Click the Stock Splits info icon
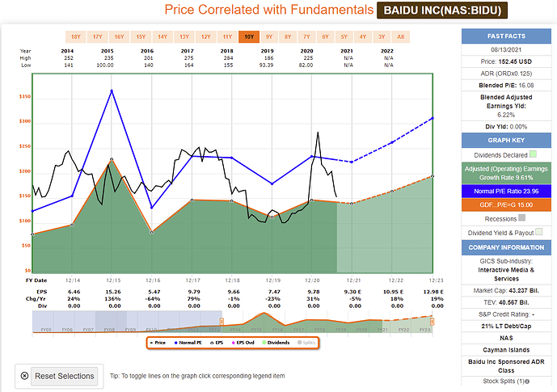 [527, 381]
